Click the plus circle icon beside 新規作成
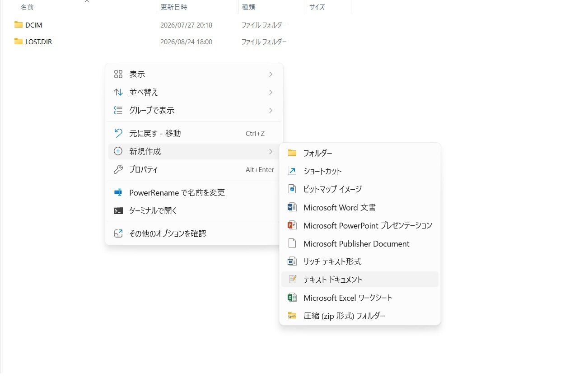 pyautogui.click(x=118, y=151)
